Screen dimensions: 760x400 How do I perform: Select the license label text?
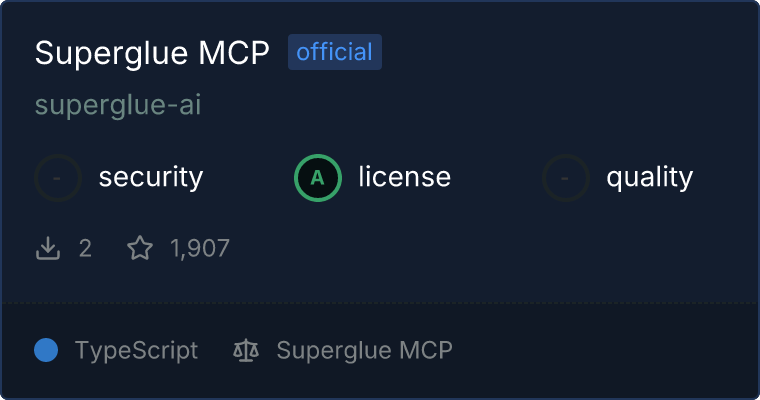pyautogui.click(x=405, y=176)
